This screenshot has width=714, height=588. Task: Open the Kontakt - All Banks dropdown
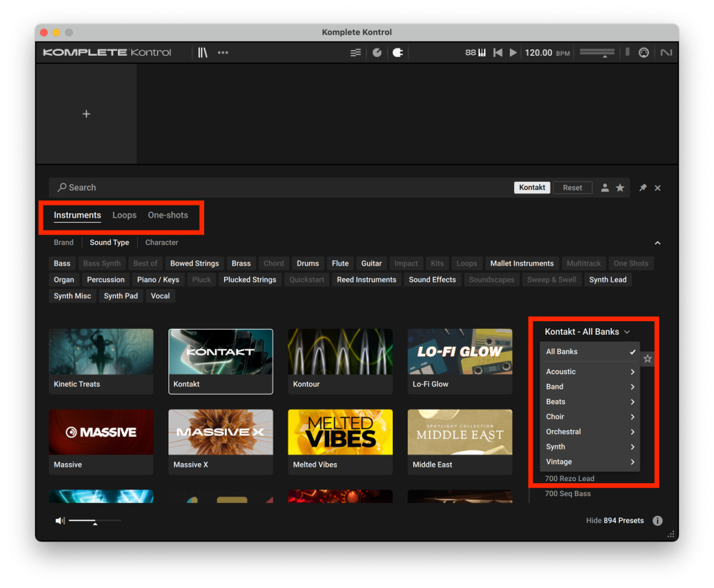pyautogui.click(x=588, y=332)
